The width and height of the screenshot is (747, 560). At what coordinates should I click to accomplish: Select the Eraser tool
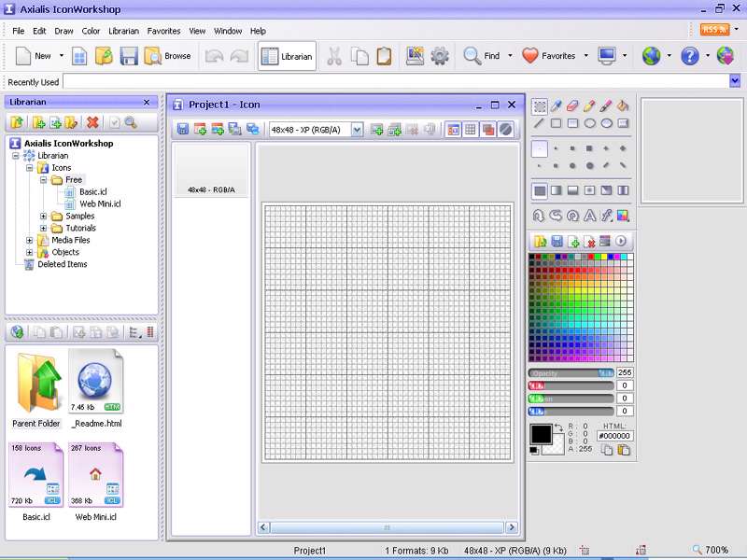572,105
